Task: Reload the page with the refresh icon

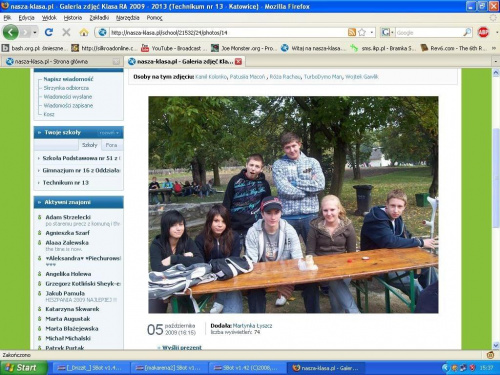Action: 49,32
